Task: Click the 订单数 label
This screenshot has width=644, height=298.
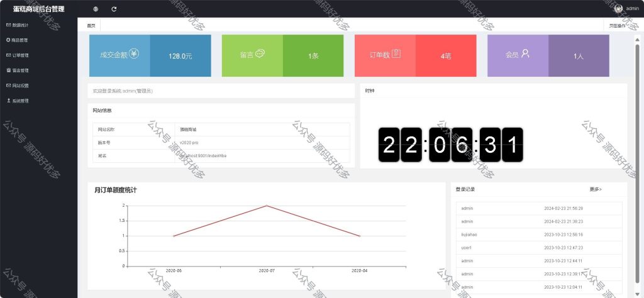Action: click(380, 55)
